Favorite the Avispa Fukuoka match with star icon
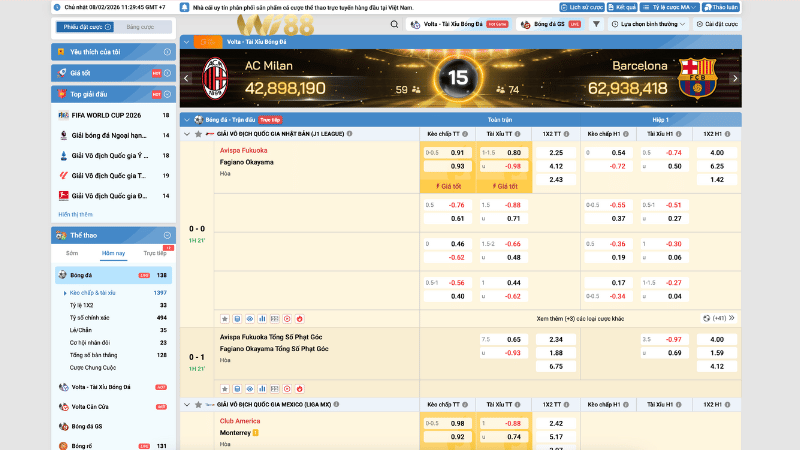 (x=224, y=318)
